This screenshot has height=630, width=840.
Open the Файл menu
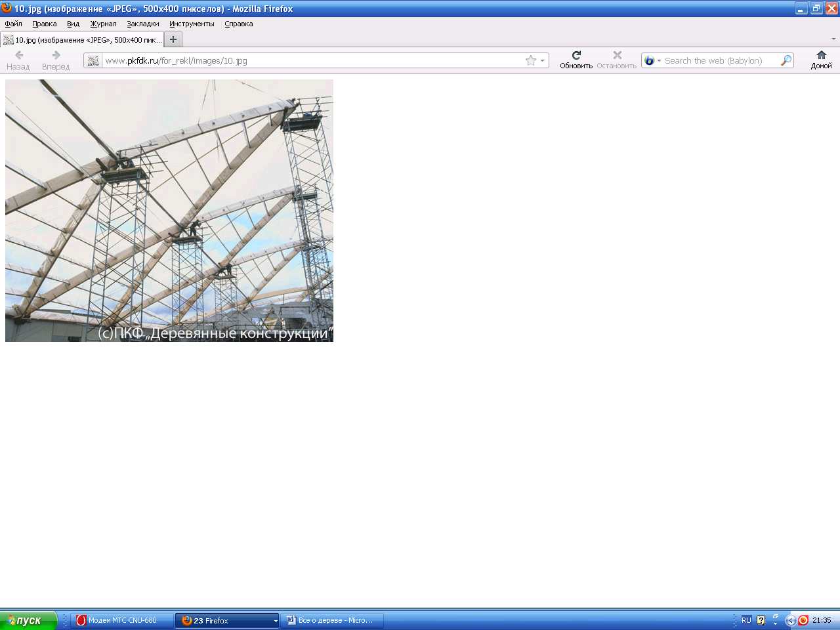(13, 24)
